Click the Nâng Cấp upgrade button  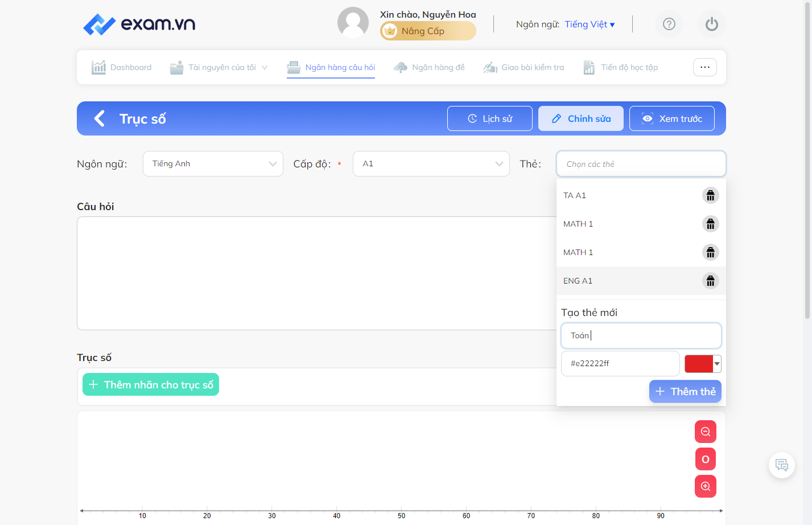tap(428, 31)
